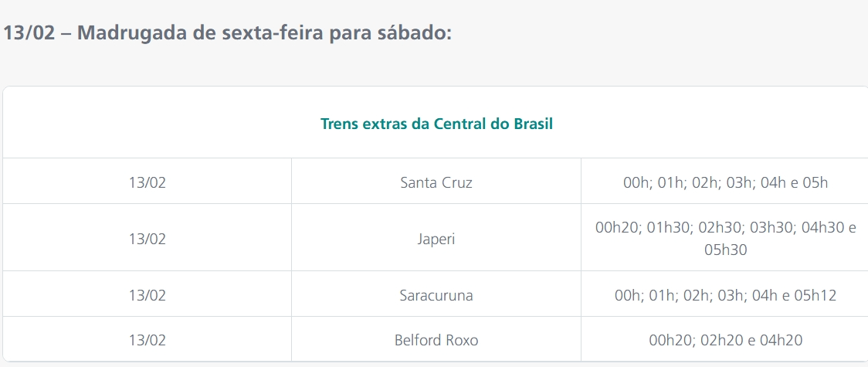Select the Japeri destination cell
868x367 pixels.
tap(436, 239)
